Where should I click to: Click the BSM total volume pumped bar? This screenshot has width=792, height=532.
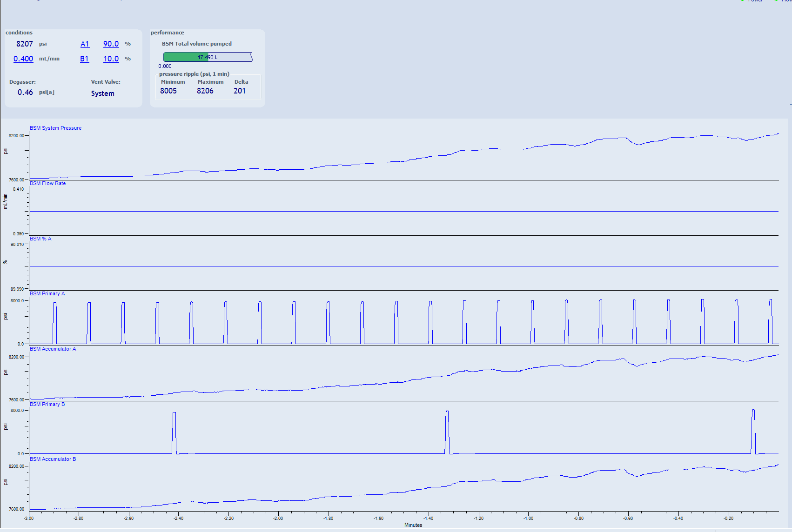208,57
